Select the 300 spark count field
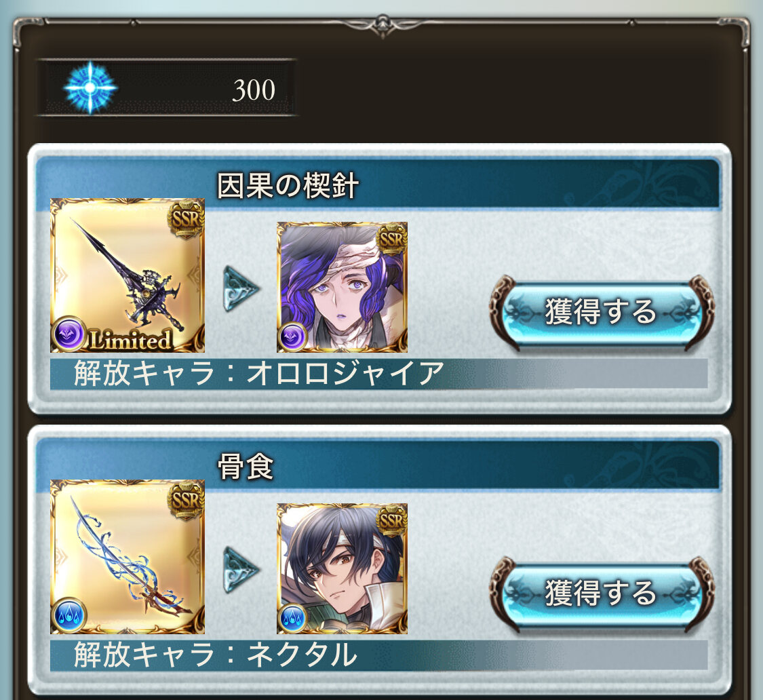Image resolution: width=763 pixels, height=700 pixels. pos(166,87)
